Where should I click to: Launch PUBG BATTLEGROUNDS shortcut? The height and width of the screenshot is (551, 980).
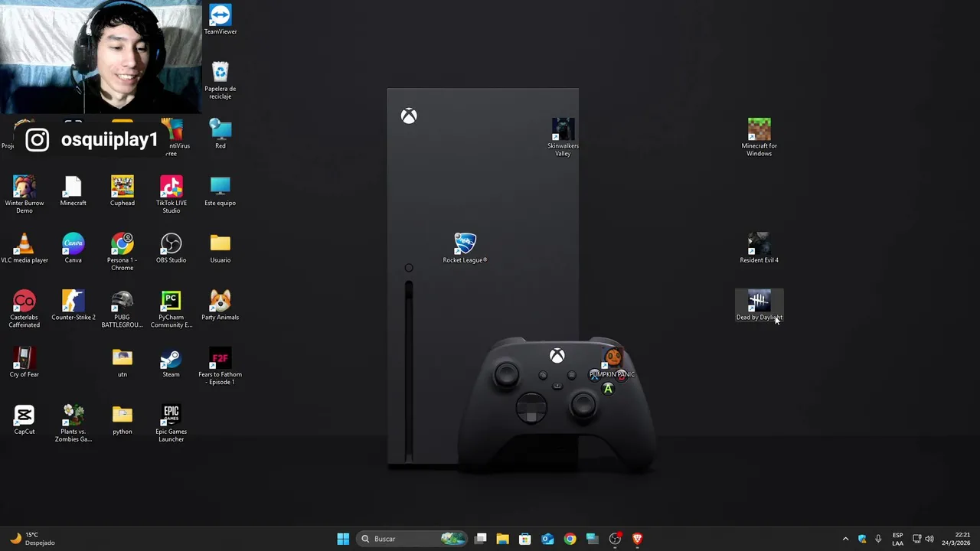pos(122,309)
